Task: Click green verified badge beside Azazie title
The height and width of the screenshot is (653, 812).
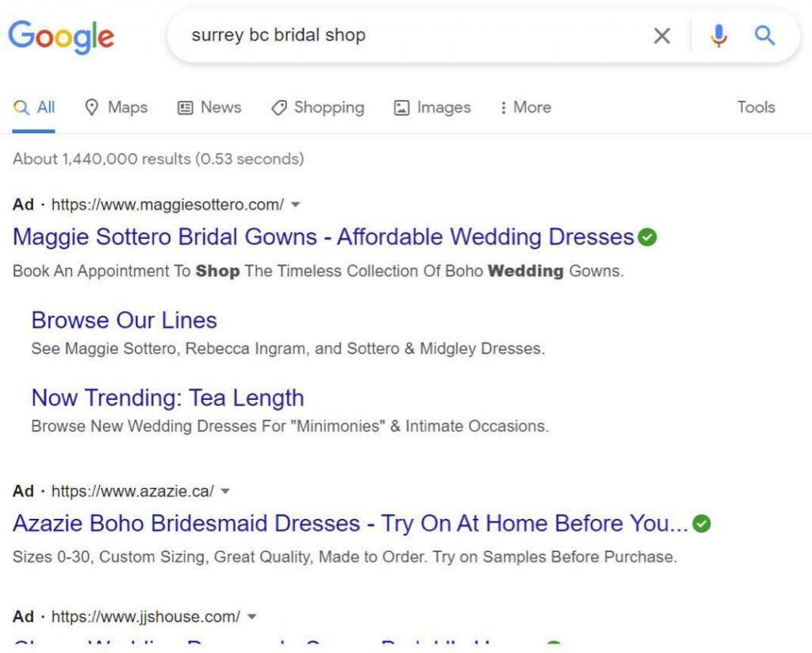Action: [x=702, y=524]
